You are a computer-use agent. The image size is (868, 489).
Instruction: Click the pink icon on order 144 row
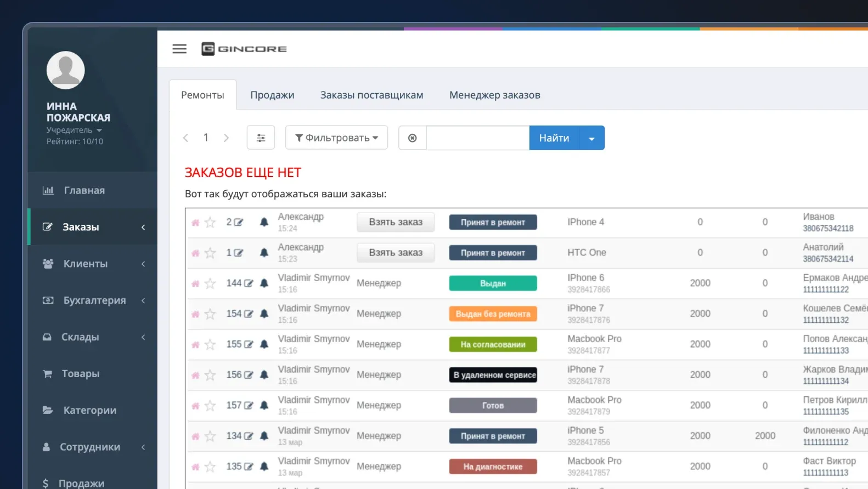click(x=195, y=284)
